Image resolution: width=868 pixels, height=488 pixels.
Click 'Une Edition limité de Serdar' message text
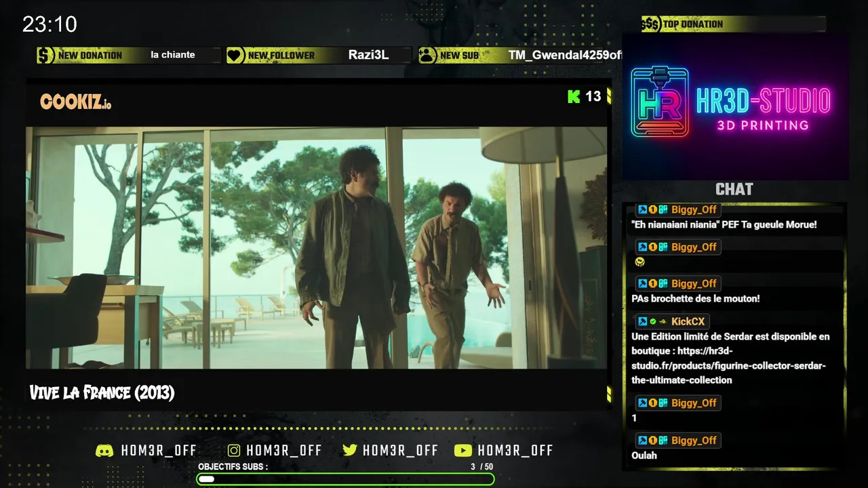(694, 337)
